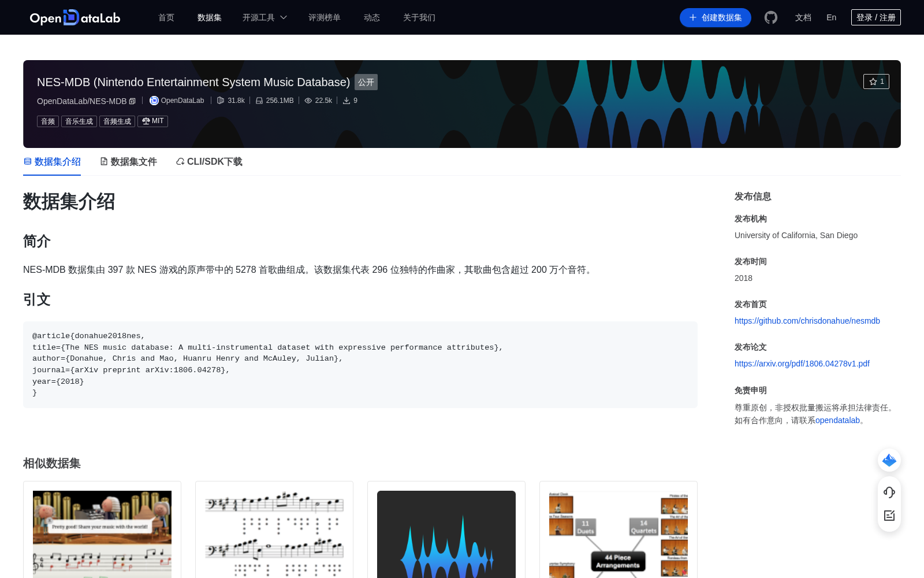
Task: Star the NES-MDB dataset
Action: pos(876,81)
